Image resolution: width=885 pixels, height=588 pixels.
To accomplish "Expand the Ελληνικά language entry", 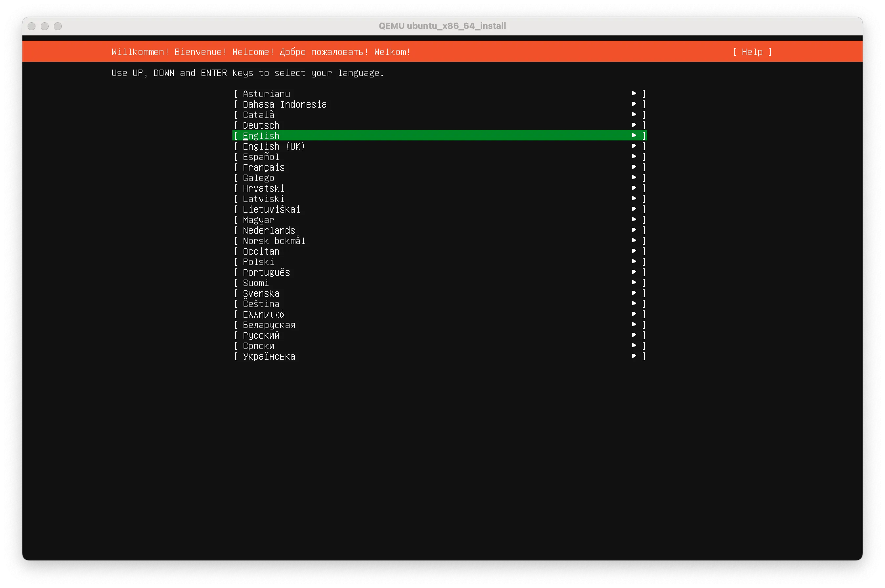I will point(263,314).
